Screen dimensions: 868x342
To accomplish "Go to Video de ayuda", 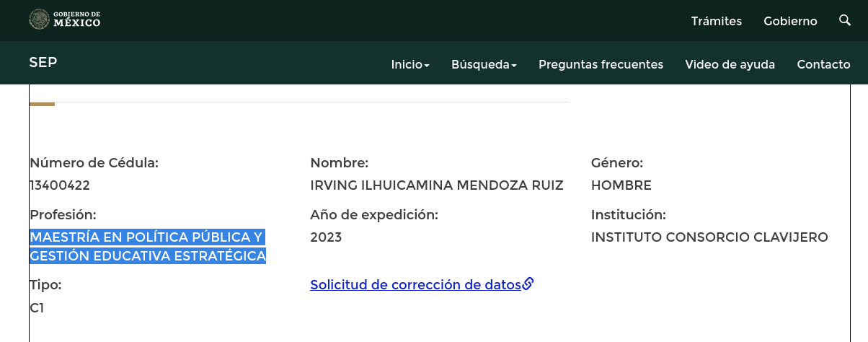I will point(730,64).
